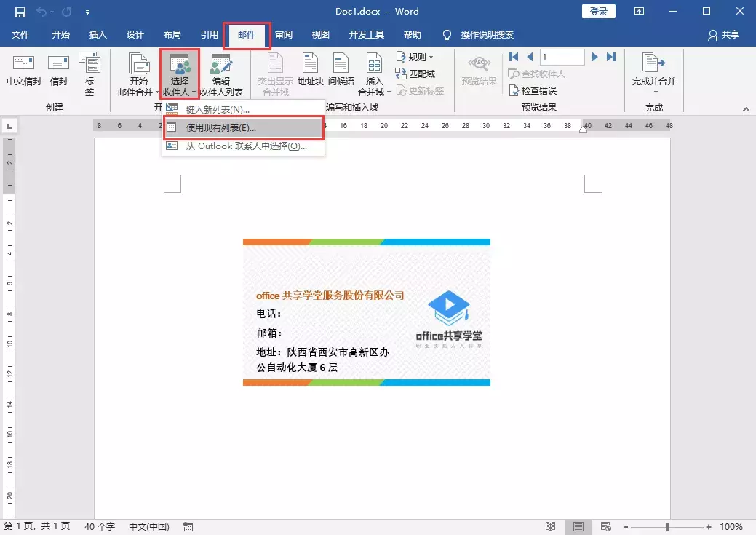Click 中文(中国) language indicator
Viewport: 756px width, 535px height.
[x=149, y=526]
